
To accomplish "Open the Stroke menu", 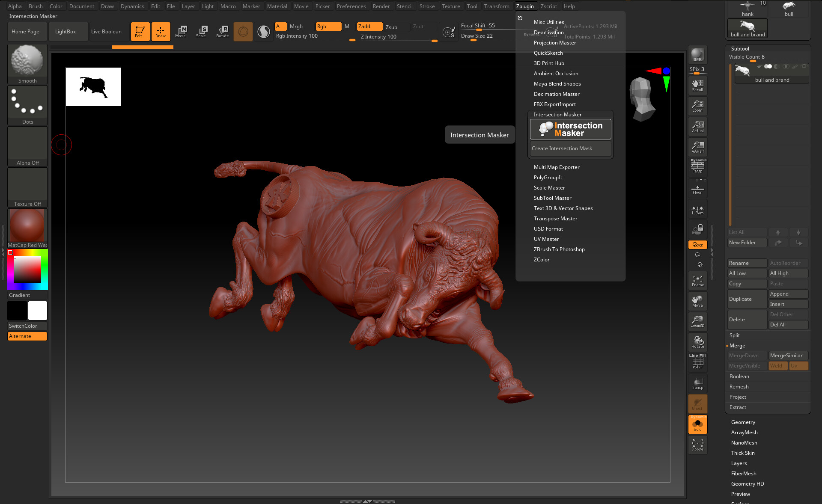I will click(x=427, y=6).
